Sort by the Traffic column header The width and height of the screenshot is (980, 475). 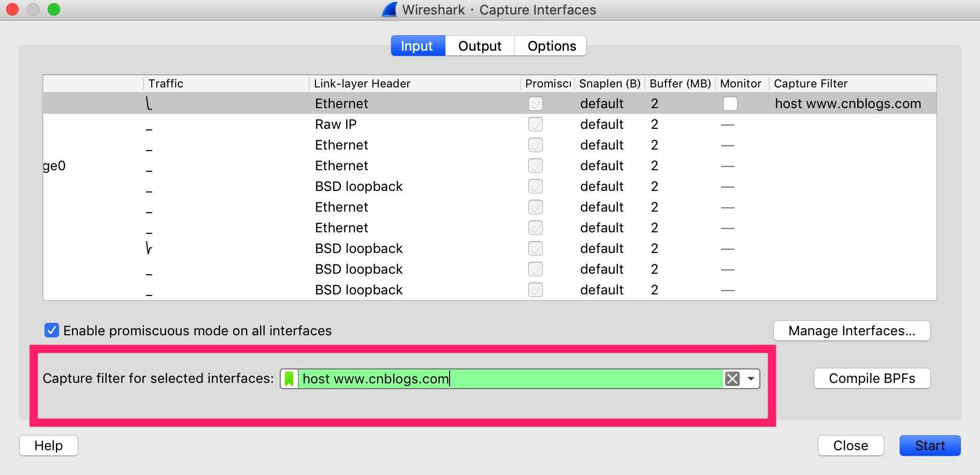pos(226,83)
